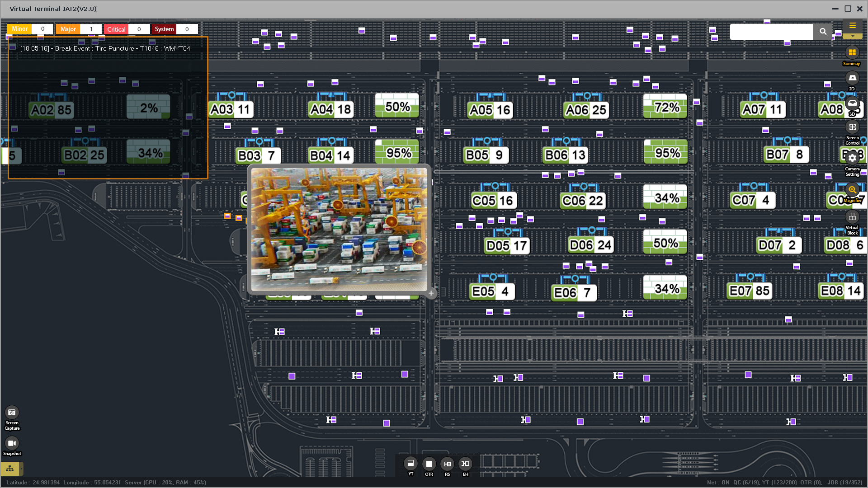This screenshot has width=868, height=488.
Task: Open Screen Control panel
Action: 852,127
